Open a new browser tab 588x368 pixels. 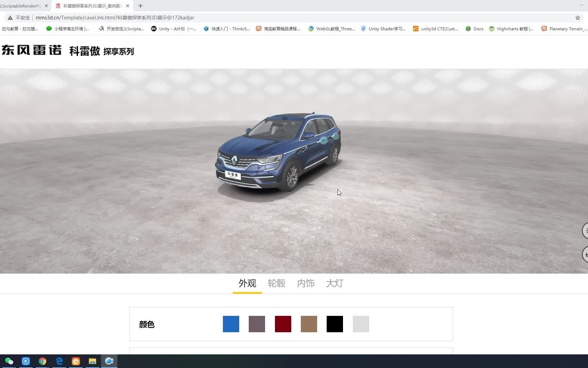(x=141, y=6)
